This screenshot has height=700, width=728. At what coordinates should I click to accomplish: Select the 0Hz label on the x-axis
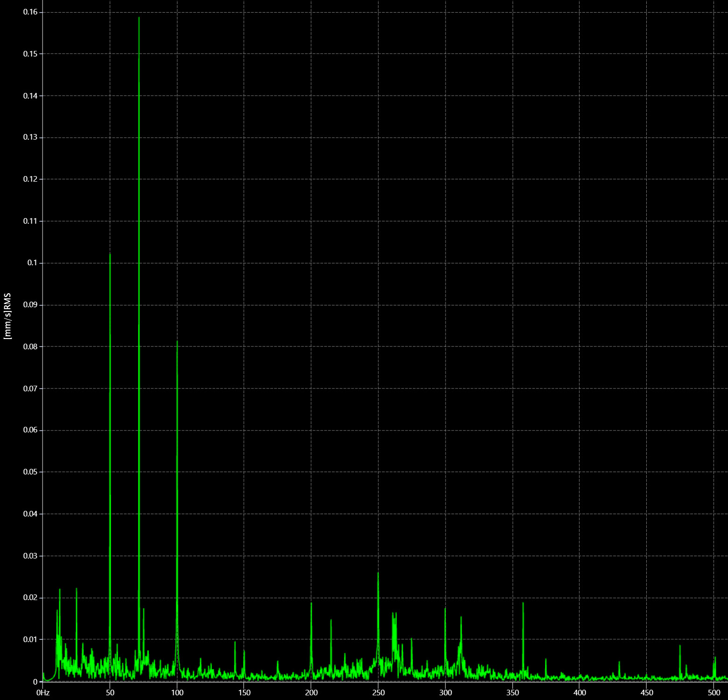click(x=43, y=692)
